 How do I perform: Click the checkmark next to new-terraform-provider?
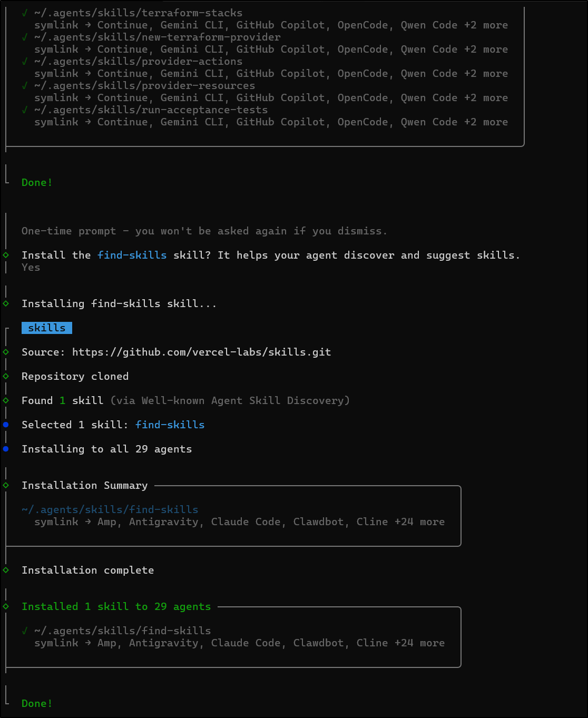coord(23,37)
